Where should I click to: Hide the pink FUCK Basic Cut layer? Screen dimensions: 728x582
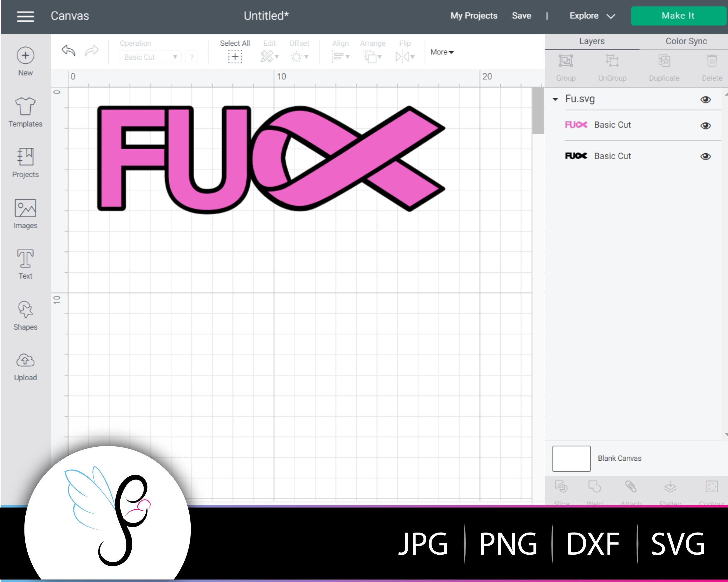tap(705, 125)
